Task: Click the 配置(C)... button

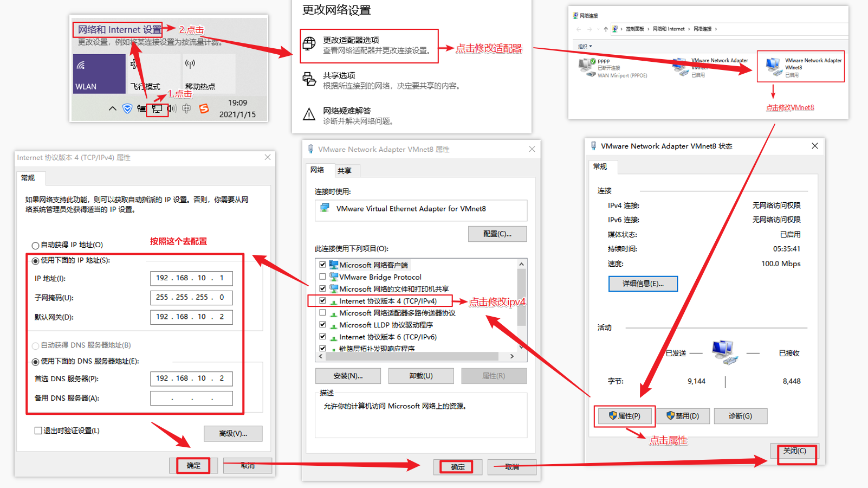Action: click(x=497, y=234)
